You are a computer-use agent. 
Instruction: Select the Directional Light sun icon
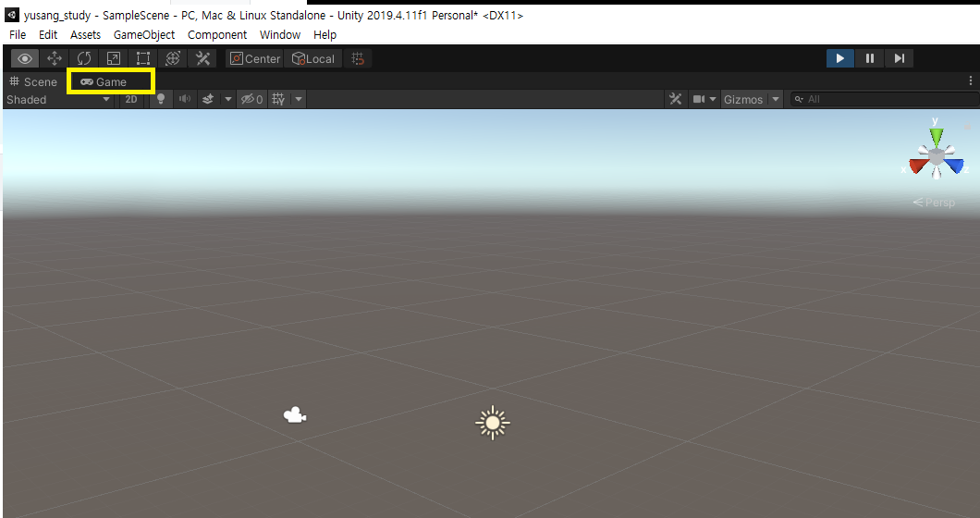pos(493,423)
